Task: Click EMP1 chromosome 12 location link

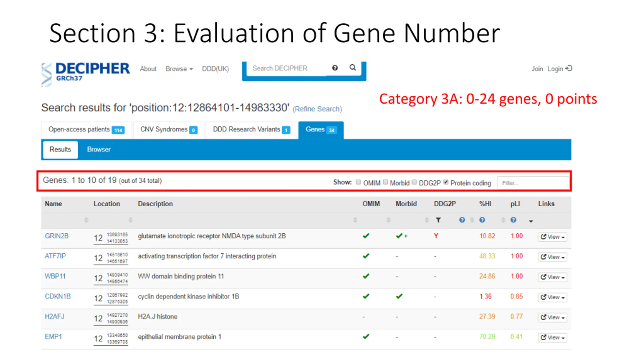Action: click(111, 338)
